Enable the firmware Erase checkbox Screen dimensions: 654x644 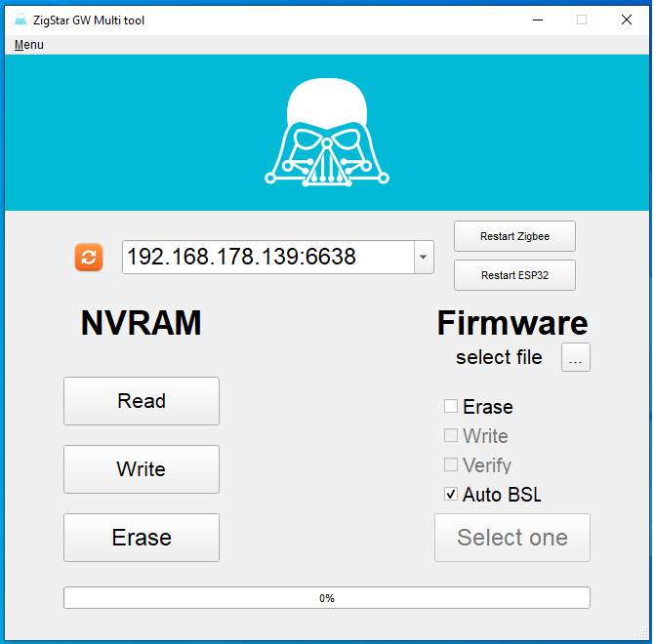(451, 406)
